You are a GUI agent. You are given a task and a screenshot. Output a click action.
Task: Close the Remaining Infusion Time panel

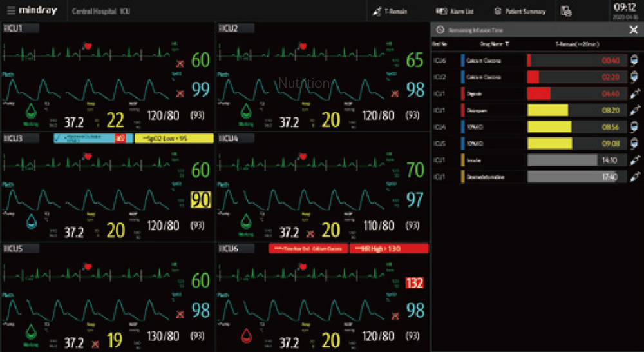633,30
